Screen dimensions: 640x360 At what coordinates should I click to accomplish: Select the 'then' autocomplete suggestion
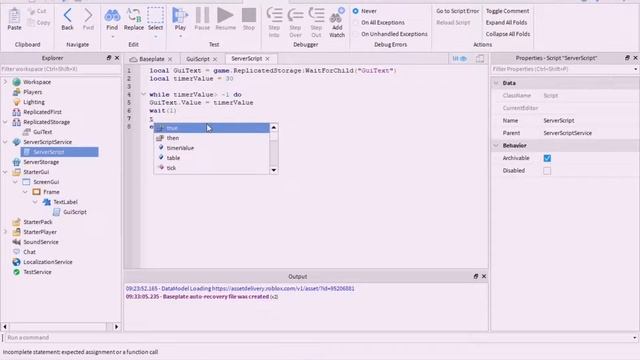click(x=211, y=138)
